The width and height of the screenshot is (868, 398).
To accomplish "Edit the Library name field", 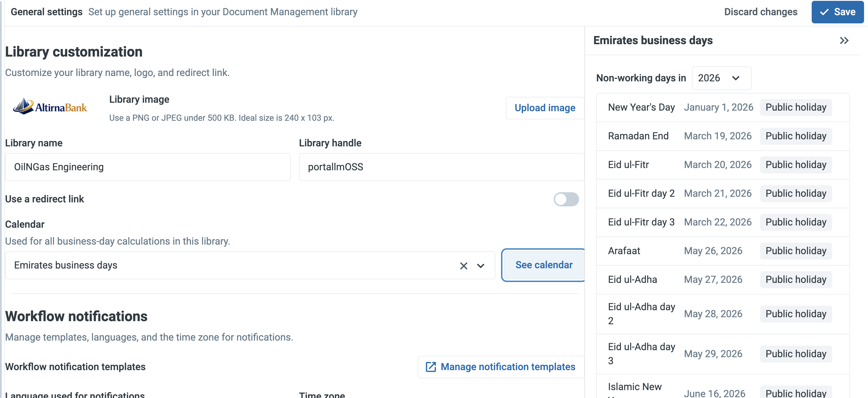I will point(148,167).
